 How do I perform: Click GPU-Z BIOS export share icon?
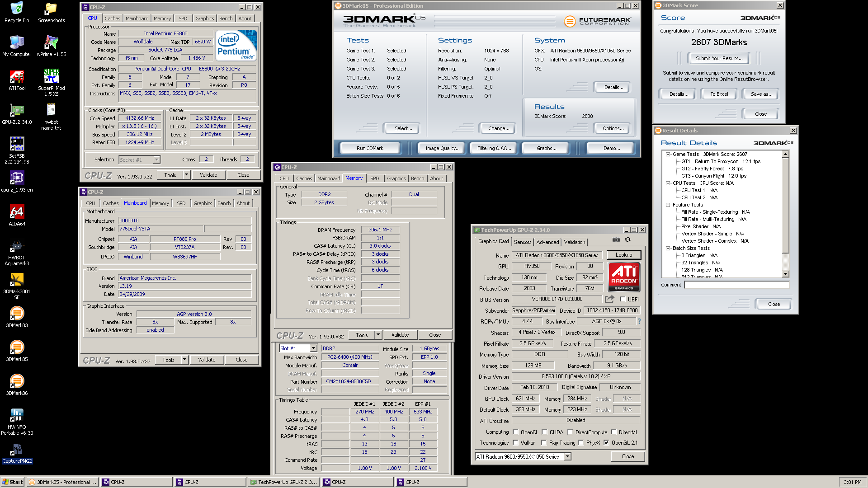click(609, 299)
